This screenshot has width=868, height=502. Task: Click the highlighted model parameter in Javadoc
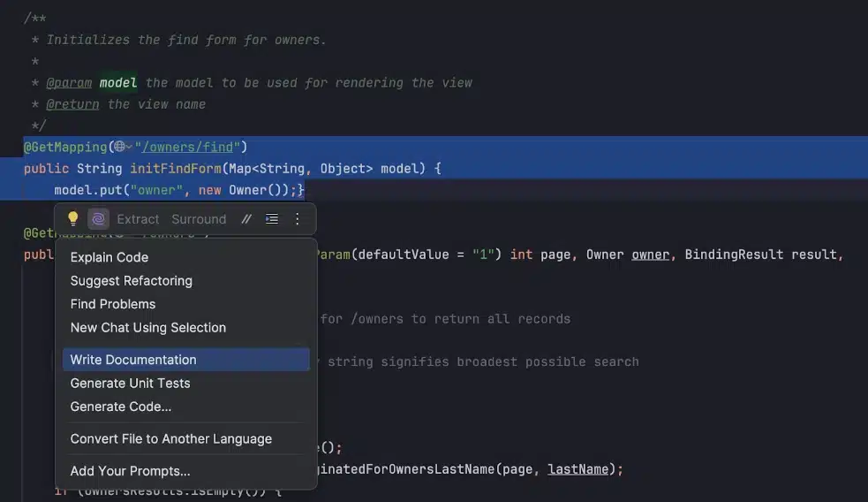tap(118, 83)
